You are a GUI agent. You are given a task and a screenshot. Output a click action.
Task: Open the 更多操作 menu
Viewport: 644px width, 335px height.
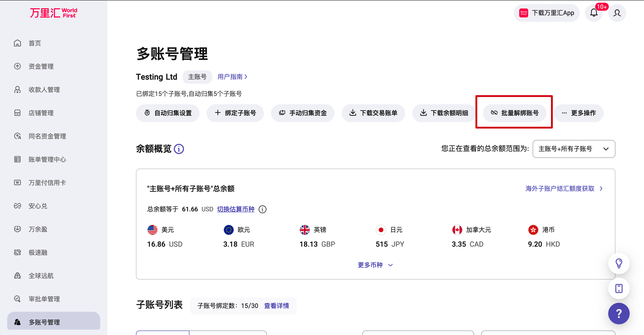(578, 113)
